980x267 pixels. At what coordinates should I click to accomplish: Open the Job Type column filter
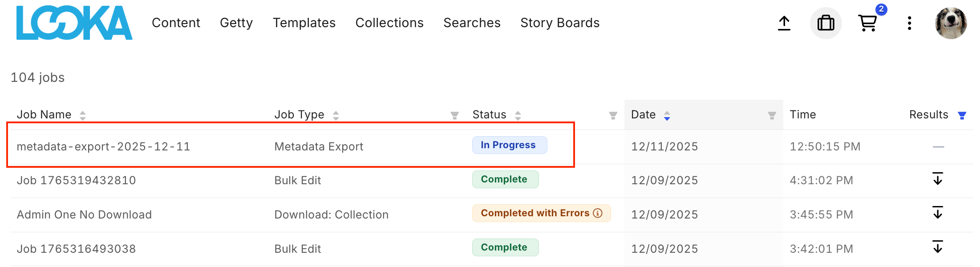454,116
